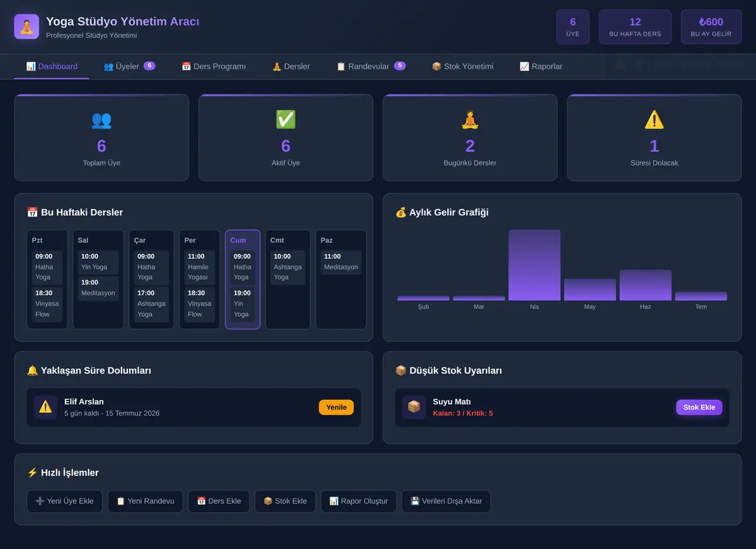Click the Süresi Dolacak warning icon
Image resolution: width=756 pixels, height=549 pixels.
point(654,120)
